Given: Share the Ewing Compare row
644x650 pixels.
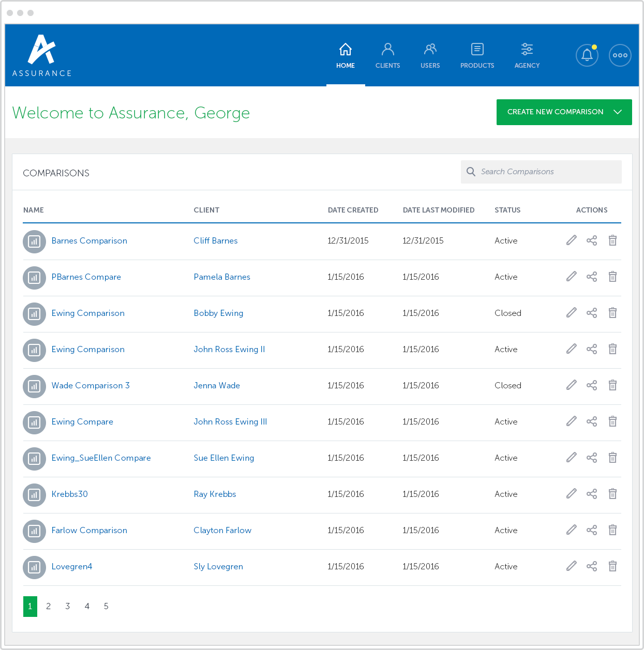Looking at the screenshot, I should click(592, 421).
